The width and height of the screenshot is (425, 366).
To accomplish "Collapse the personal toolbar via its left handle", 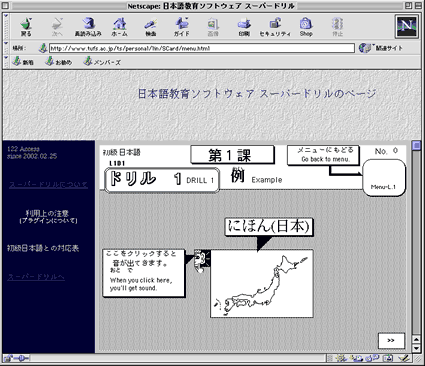I will tap(6, 62).
